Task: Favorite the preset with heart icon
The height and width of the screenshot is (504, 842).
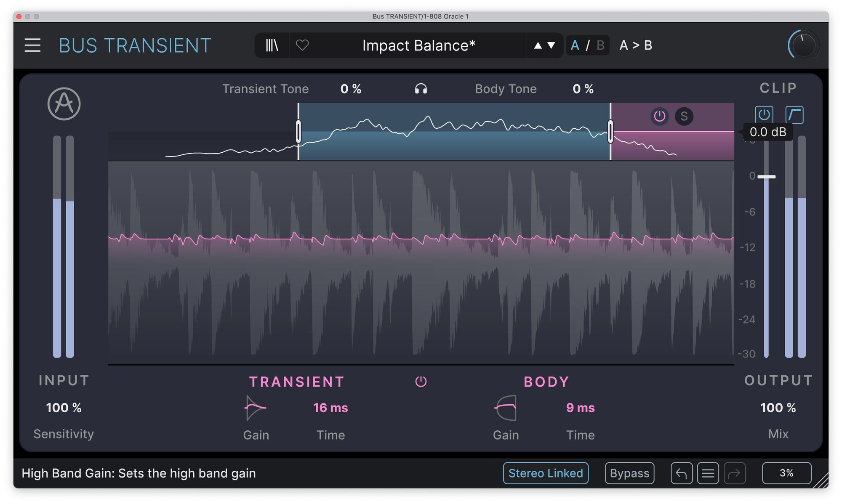Action: point(302,45)
